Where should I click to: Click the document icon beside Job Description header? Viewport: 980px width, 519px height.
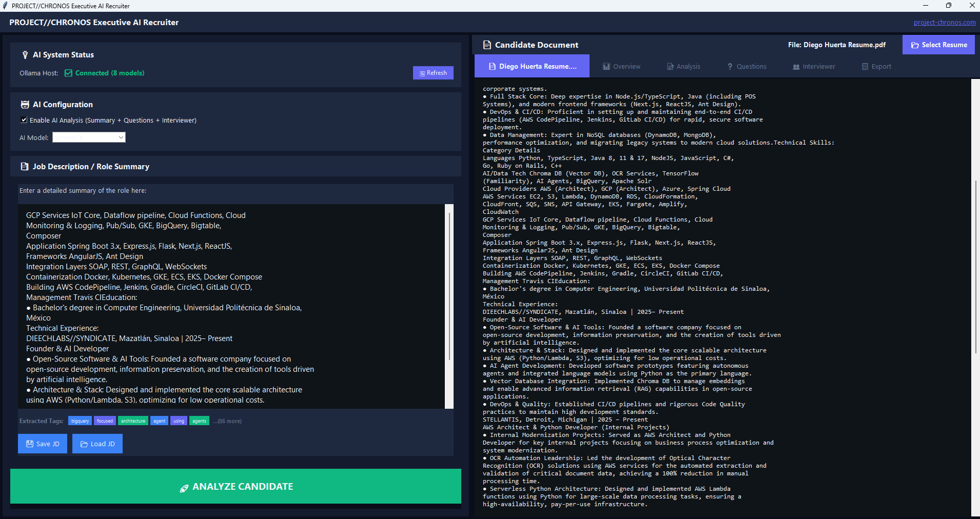(25, 166)
